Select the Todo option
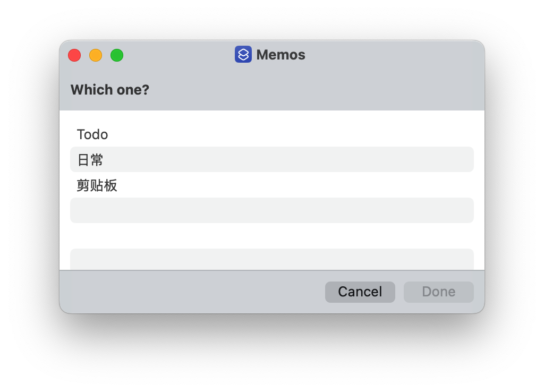Screen dimensions: 544x392 click(x=271, y=134)
